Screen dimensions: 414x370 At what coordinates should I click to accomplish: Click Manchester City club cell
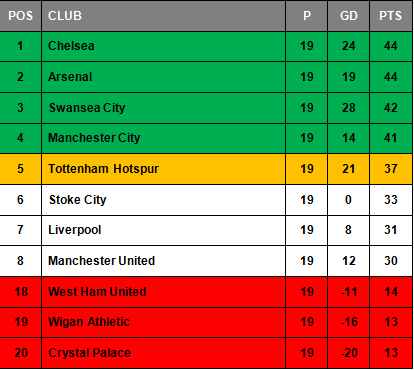pos(163,138)
